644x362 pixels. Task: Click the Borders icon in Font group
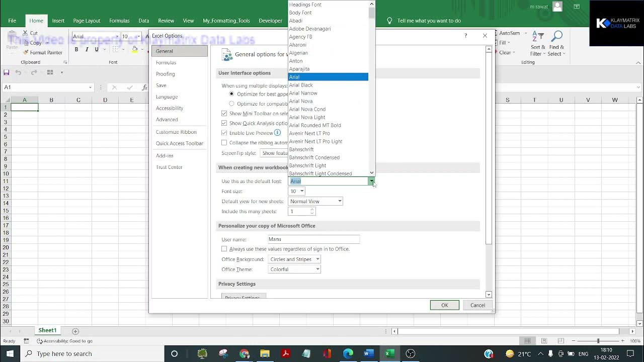(x=115, y=49)
